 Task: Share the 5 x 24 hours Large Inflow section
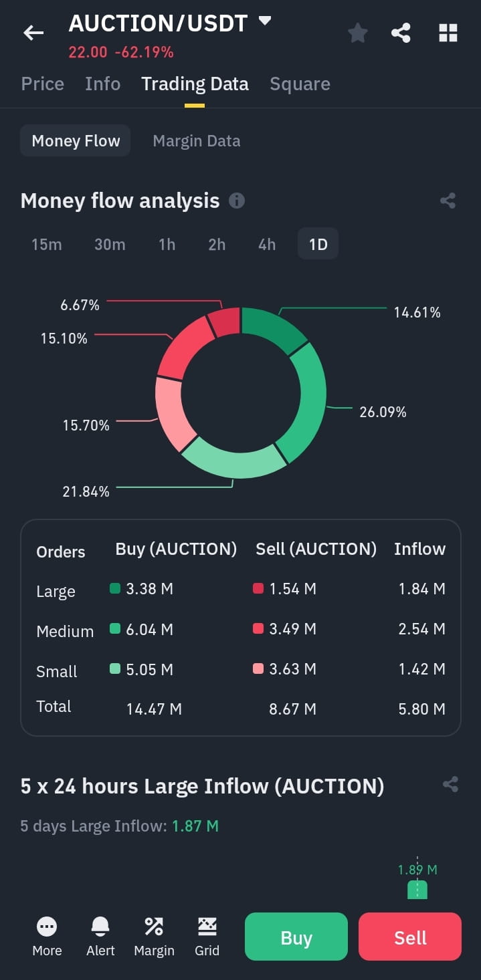[451, 785]
